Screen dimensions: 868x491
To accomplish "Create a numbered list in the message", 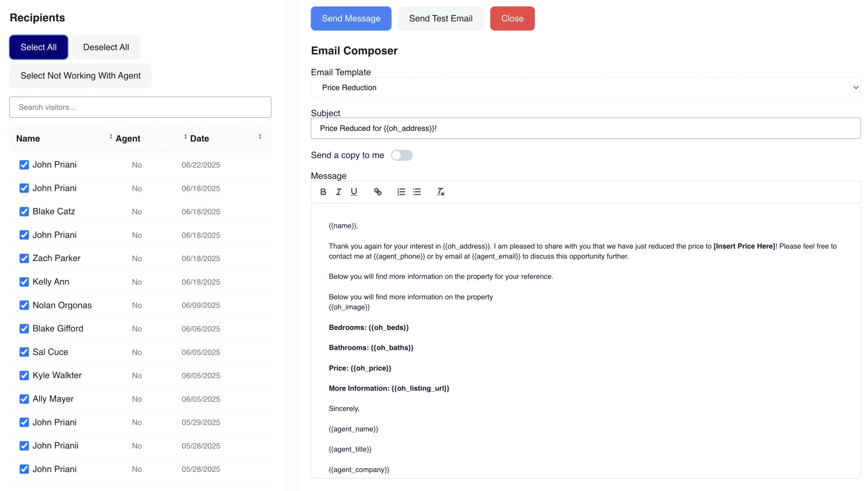I will (401, 192).
